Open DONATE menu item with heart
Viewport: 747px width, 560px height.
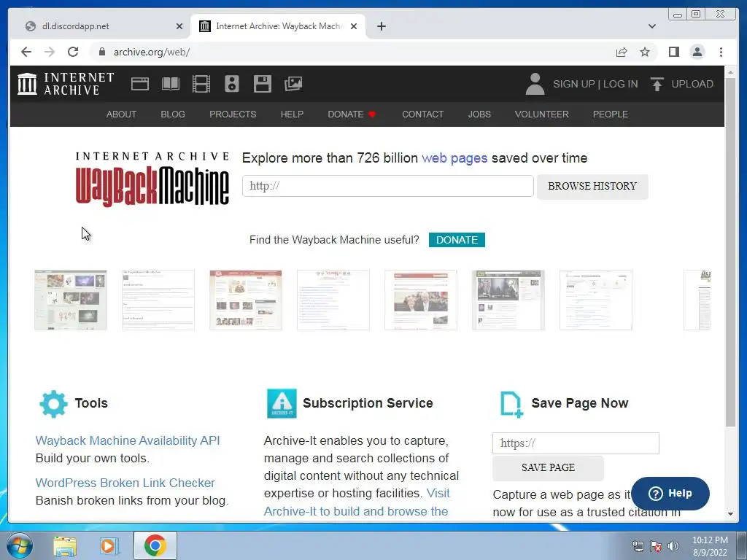(352, 114)
